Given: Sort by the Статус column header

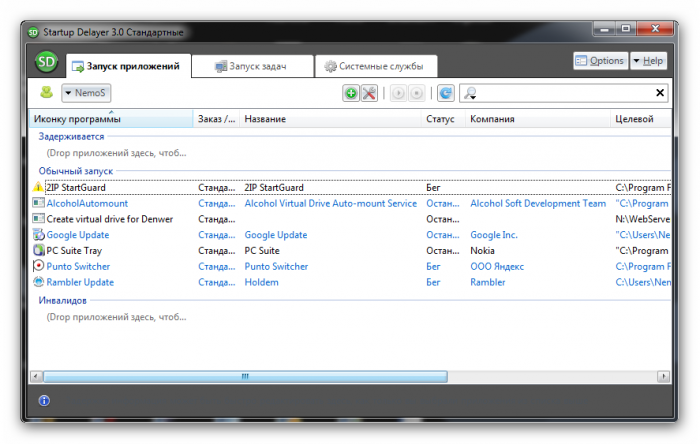Looking at the screenshot, I should coord(440,119).
